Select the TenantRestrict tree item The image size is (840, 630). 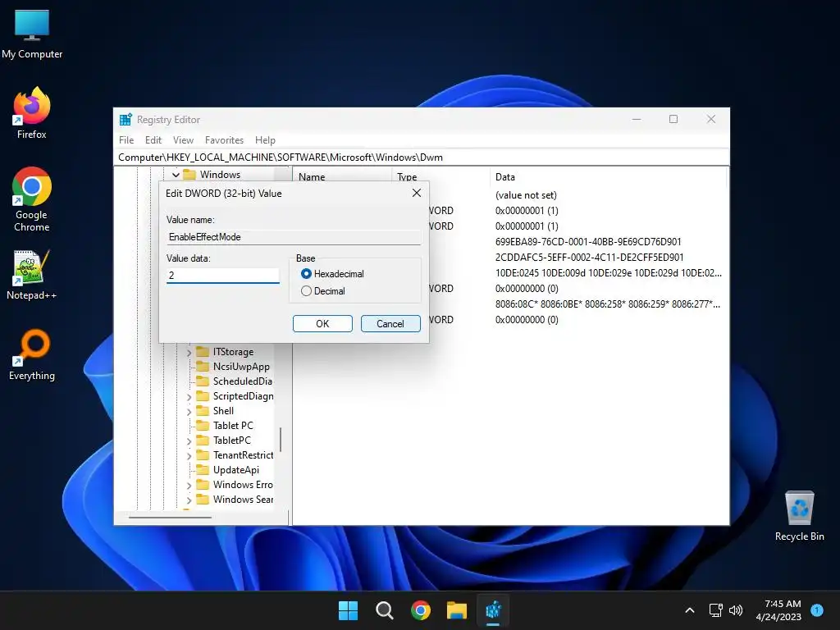tap(243, 455)
